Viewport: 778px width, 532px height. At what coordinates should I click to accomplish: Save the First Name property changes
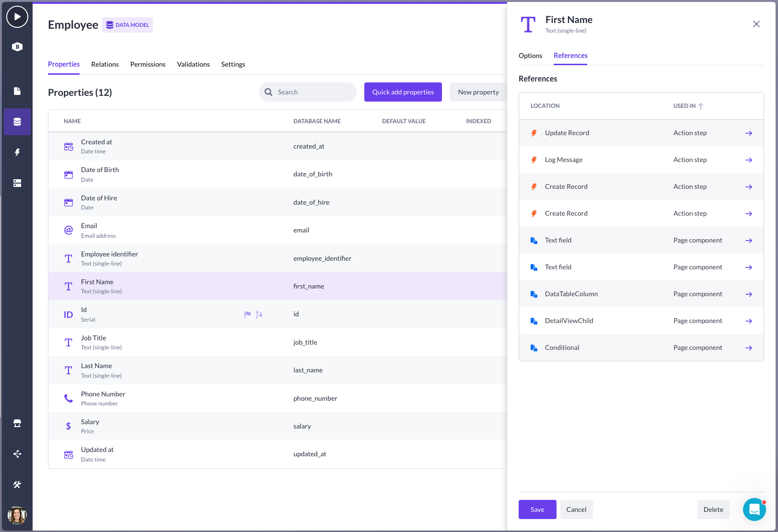pyautogui.click(x=537, y=509)
